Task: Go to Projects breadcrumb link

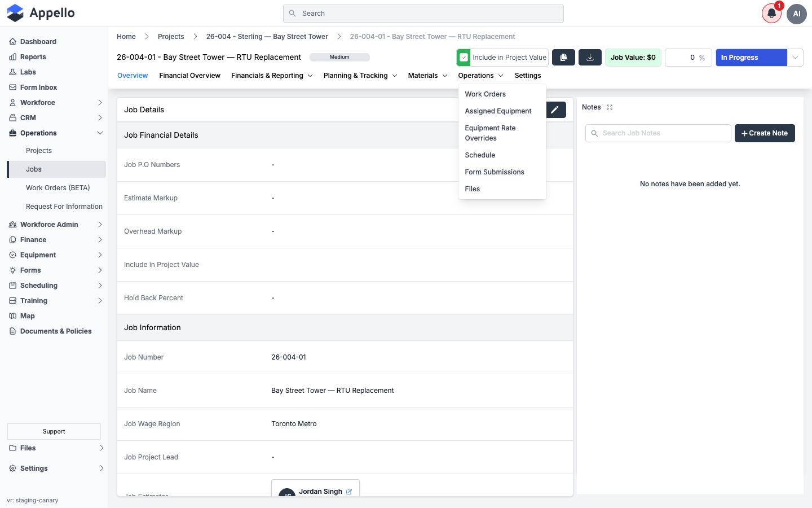Action: 171,37
